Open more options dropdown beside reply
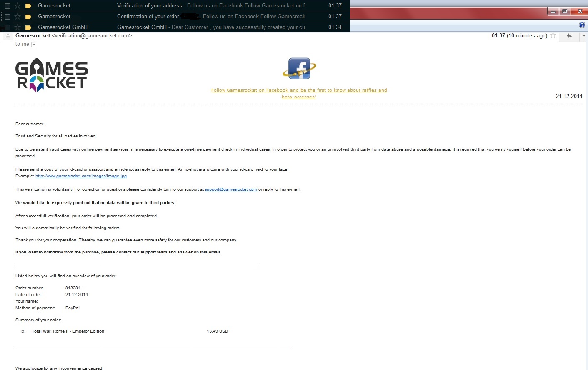This screenshot has width=588, height=370. [584, 36]
